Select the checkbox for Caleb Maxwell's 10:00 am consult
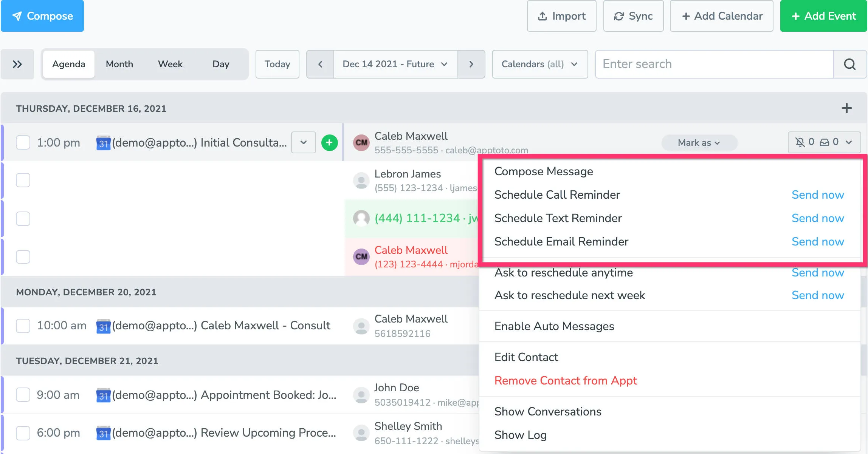Viewport: 868px width, 454px height. [x=23, y=326]
